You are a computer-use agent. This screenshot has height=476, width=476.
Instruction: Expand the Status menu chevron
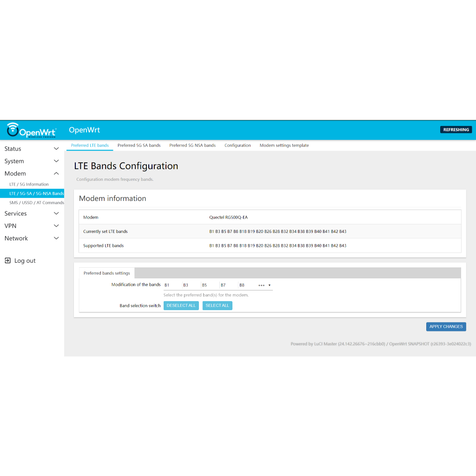pyautogui.click(x=56, y=149)
